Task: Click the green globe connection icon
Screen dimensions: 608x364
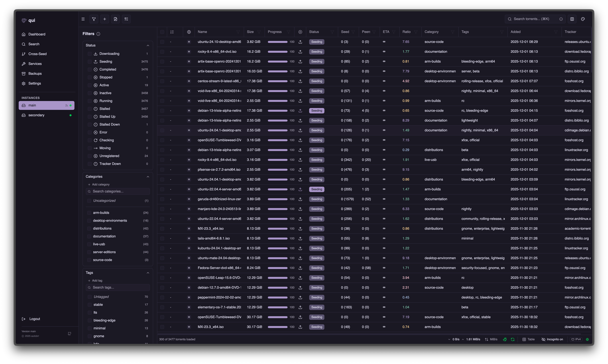Action: click(x=587, y=339)
